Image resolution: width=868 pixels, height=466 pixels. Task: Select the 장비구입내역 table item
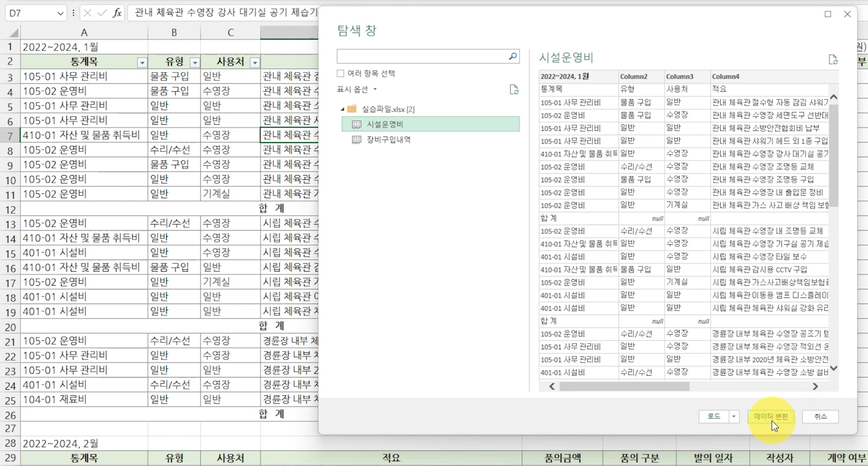click(388, 139)
